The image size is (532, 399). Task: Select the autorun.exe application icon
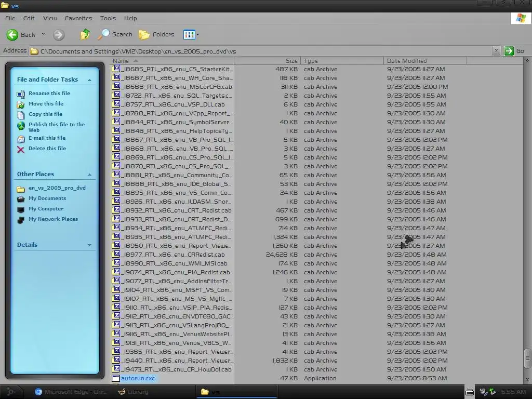(x=116, y=378)
